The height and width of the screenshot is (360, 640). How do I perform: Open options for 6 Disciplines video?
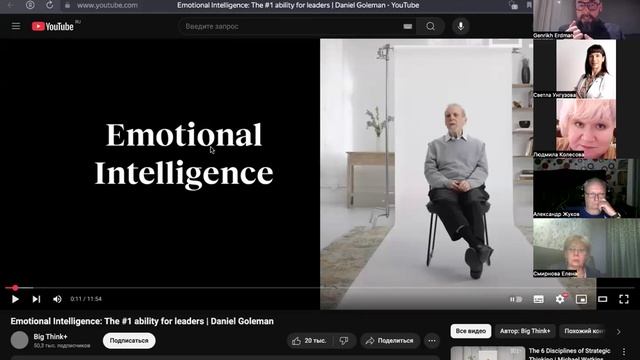click(x=624, y=352)
